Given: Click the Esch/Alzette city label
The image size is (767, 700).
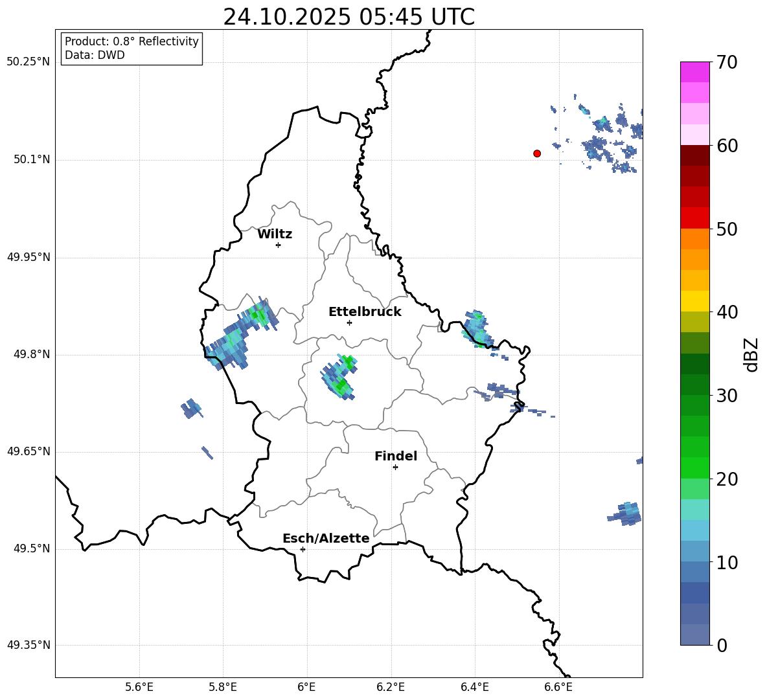Looking at the screenshot, I should (x=326, y=538).
